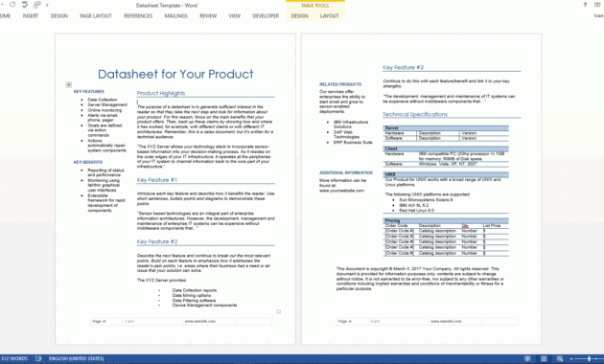This screenshot has width=604, height=364.
Task: Click www.website.com in page two footer
Action: click(x=446, y=321)
